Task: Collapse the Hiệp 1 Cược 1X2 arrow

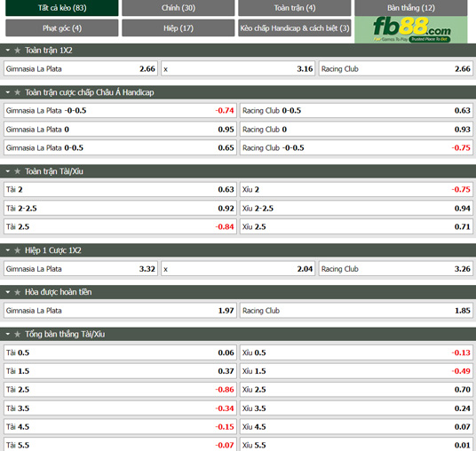Action: point(8,250)
